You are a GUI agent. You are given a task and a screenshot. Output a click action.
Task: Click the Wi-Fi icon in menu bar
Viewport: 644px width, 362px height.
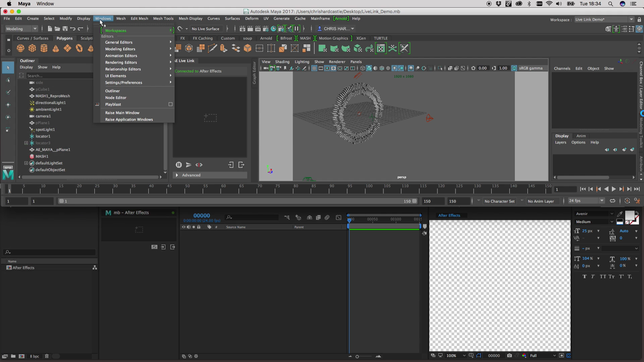point(549,4)
